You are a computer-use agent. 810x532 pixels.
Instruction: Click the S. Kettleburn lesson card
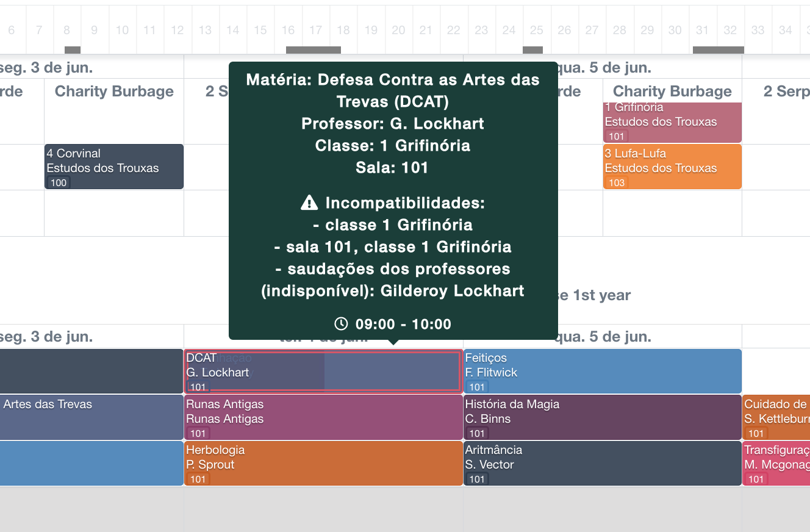[x=776, y=417]
